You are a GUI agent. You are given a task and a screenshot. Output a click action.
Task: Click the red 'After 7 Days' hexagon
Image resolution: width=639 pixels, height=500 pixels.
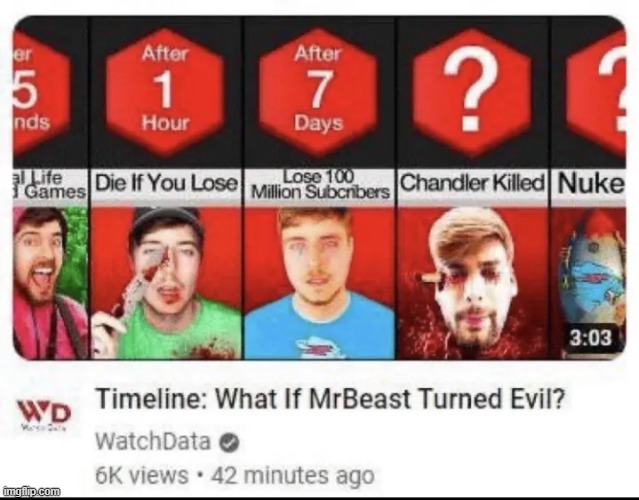point(318,90)
